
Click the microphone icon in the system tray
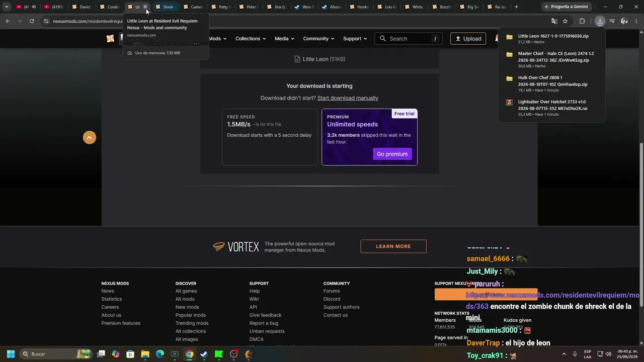(575, 354)
